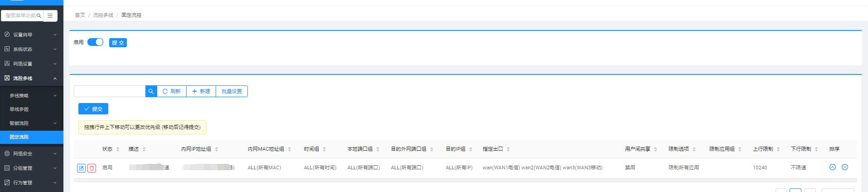Click the red delete icon in the rule row

(92, 168)
